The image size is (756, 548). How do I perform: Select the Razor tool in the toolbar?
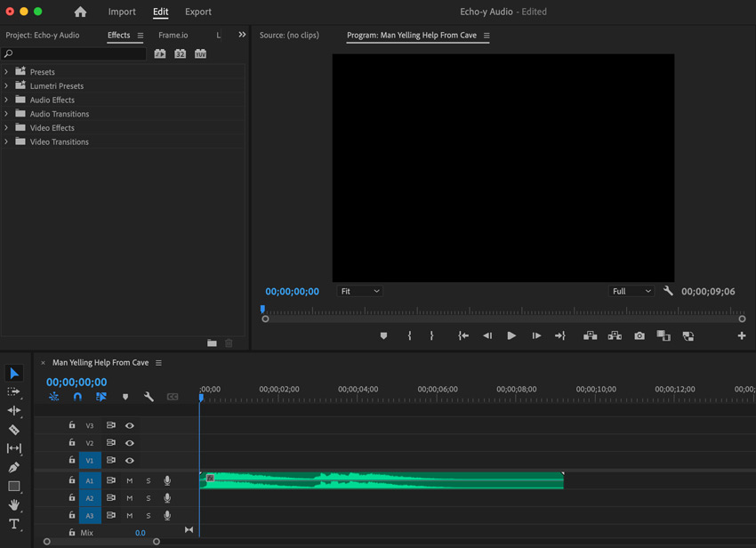pyautogui.click(x=14, y=430)
